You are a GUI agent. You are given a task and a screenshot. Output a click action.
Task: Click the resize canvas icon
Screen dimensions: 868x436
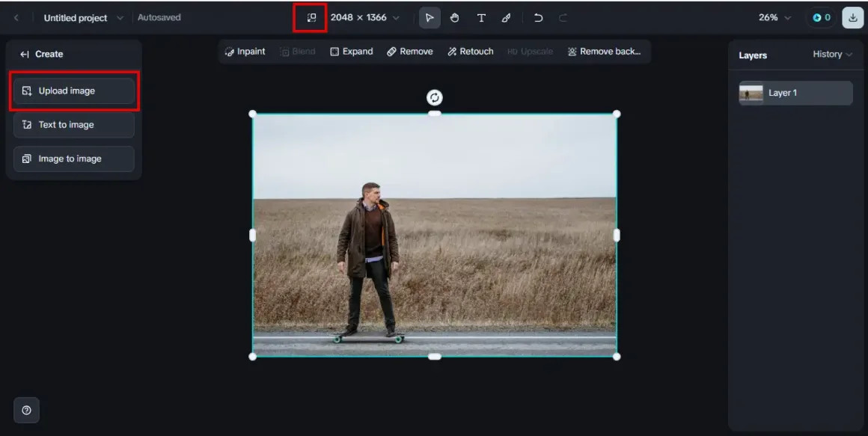click(311, 18)
